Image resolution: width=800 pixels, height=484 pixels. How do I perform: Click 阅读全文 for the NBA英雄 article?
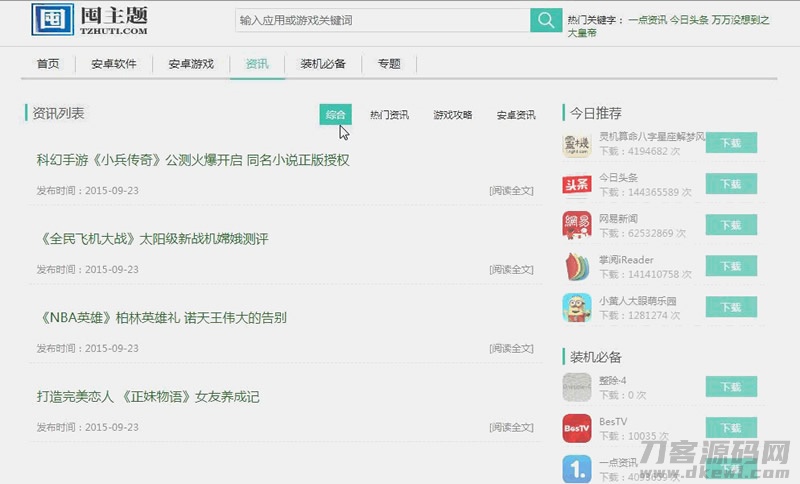click(511, 348)
